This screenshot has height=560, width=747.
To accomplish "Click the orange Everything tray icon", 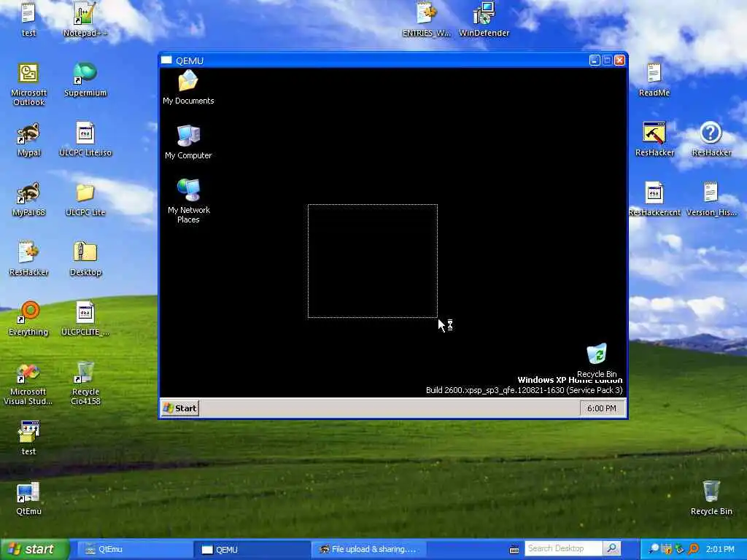I will pos(694,549).
